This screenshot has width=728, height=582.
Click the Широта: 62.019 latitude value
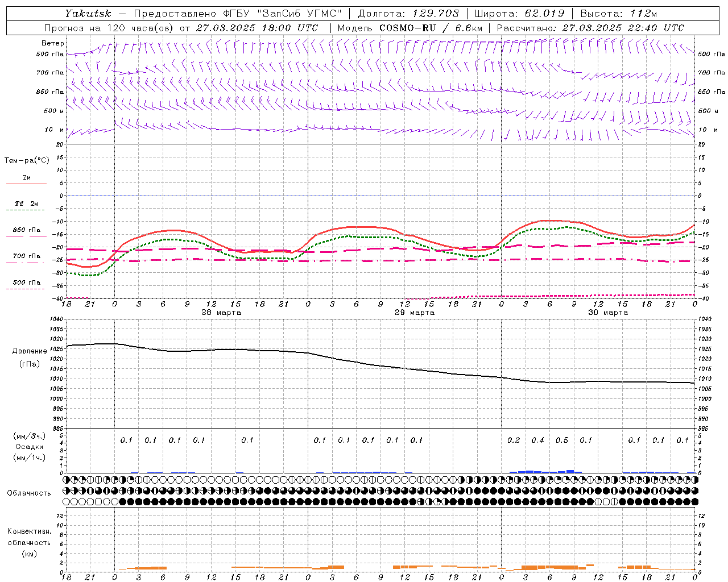pyautogui.click(x=519, y=14)
